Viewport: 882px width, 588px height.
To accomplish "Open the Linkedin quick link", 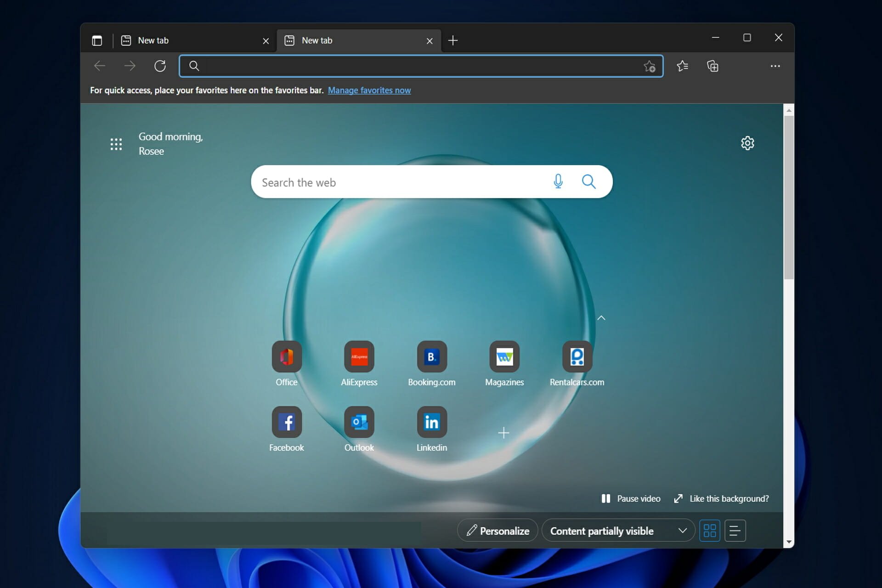I will click(x=432, y=429).
